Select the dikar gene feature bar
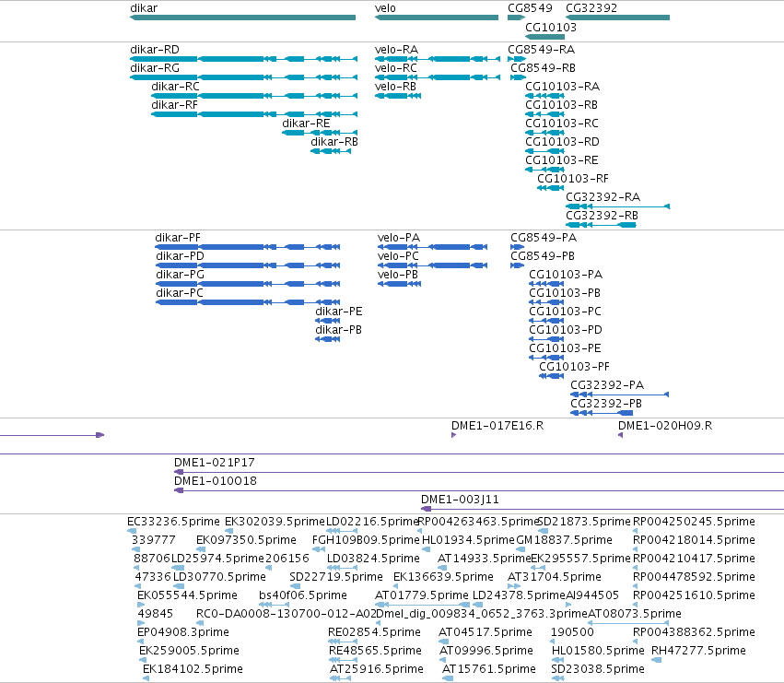 click(242, 18)
